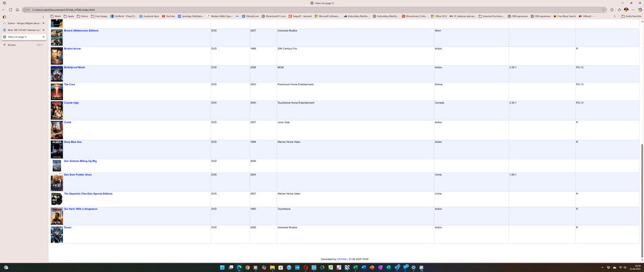Open The Departed (Two-Disc Special Edition) link
The image size is (644, 272).
(89, 193)
